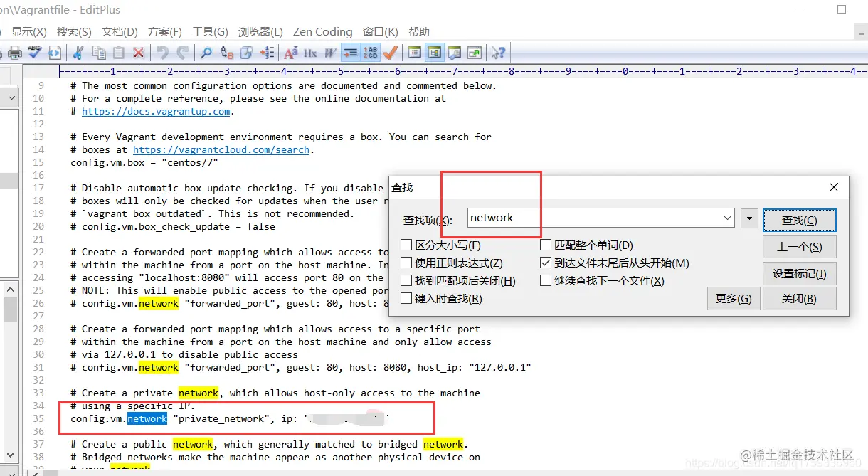Viewport: 868px width, 476px height.
Task: Click the Cut scissors icon
Action: coord(78,53)
